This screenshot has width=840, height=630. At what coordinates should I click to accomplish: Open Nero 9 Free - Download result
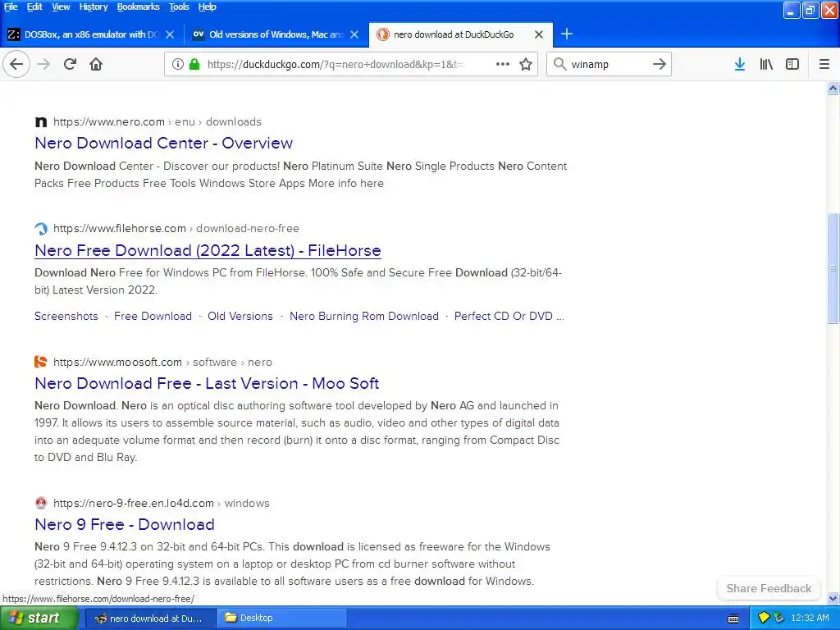pos(125,524)
